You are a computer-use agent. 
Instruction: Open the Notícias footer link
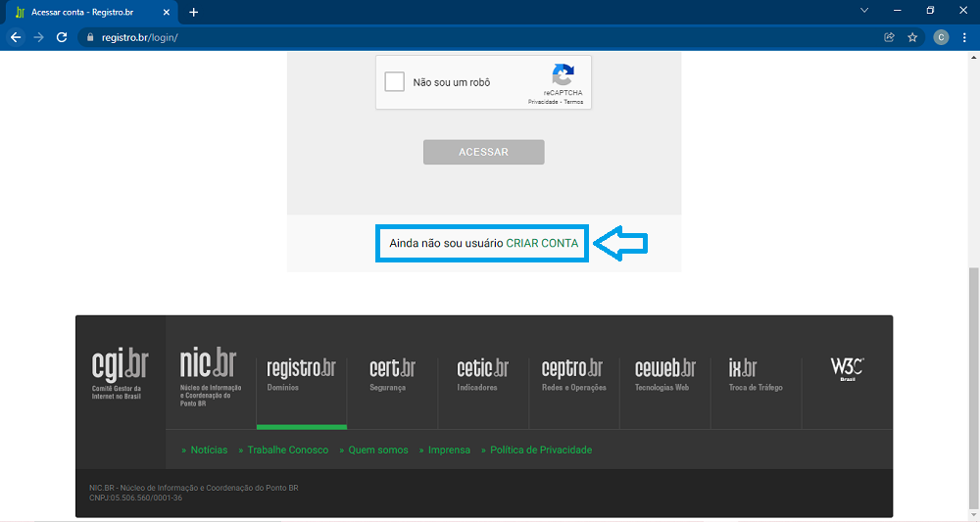click(x=209, y=450)
